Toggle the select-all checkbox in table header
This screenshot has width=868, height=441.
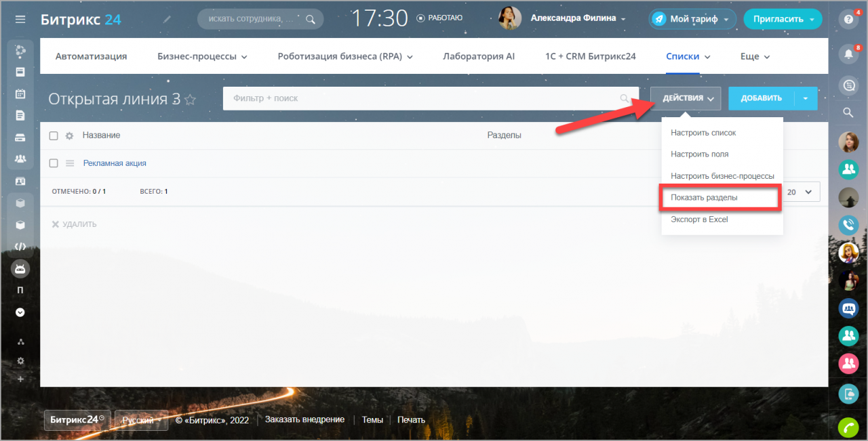(x=54, y=136)
